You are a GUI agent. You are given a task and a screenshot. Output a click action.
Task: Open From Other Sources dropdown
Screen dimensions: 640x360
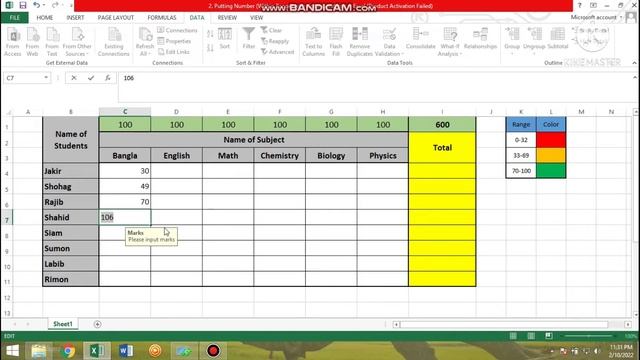point(77,42)
